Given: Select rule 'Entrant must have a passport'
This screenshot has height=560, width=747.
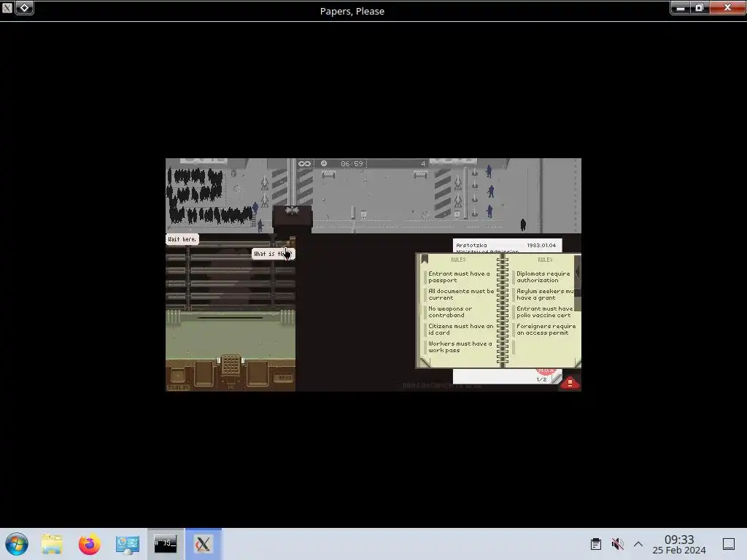Looking at the screenshot, I should click(459, 276).
